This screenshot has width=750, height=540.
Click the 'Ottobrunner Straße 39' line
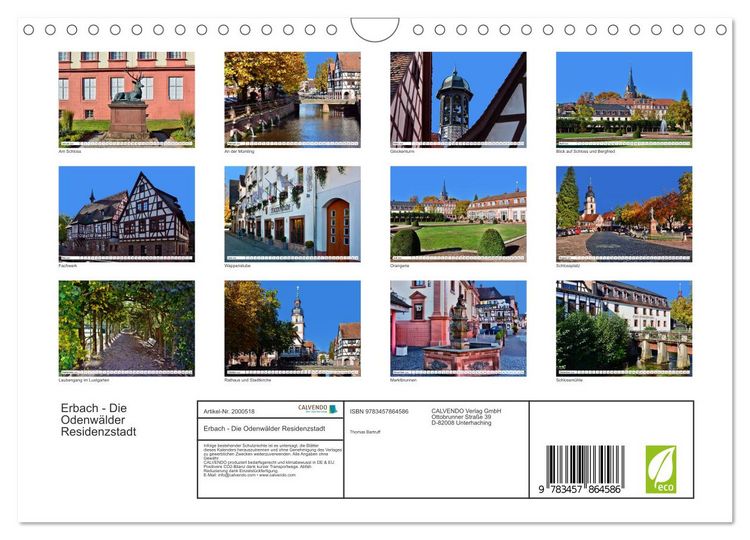coord(461,417)
